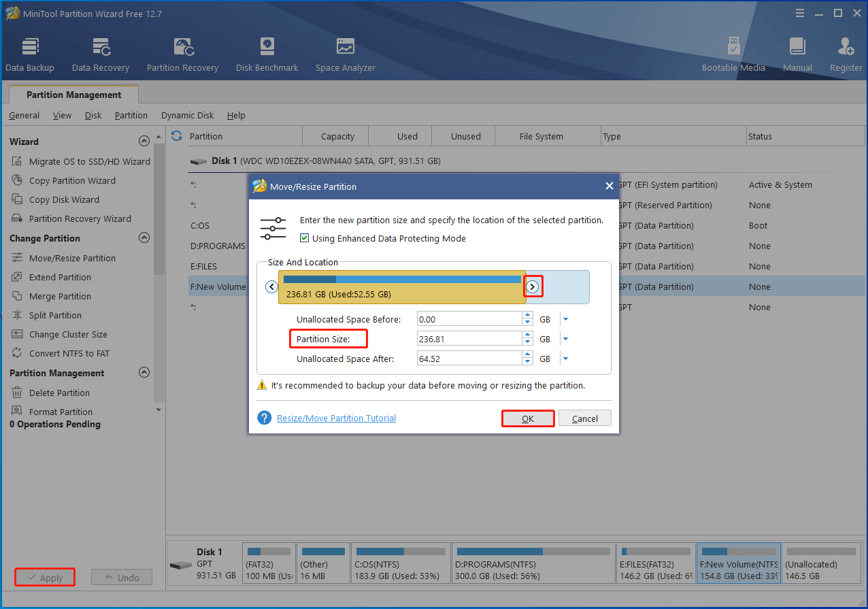Select Unallocated 146.5 GB block
Viewport: 868px width, 609px height.
(822, 564)
